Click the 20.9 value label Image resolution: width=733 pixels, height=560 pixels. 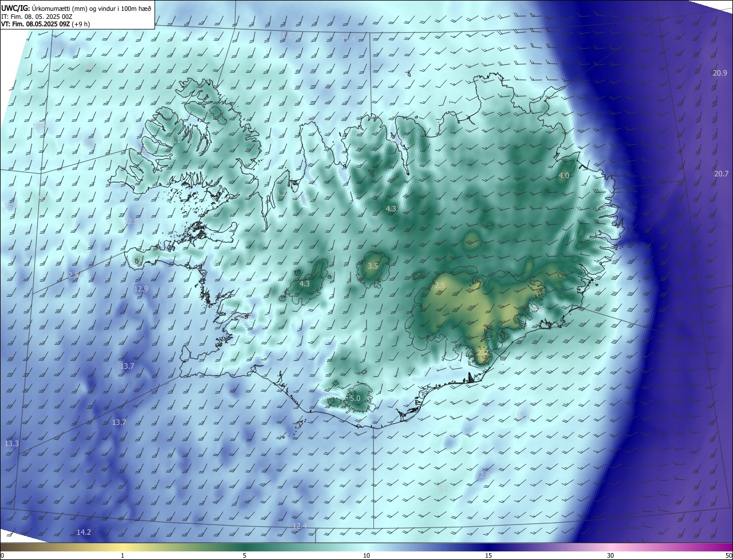pos(720,73)
